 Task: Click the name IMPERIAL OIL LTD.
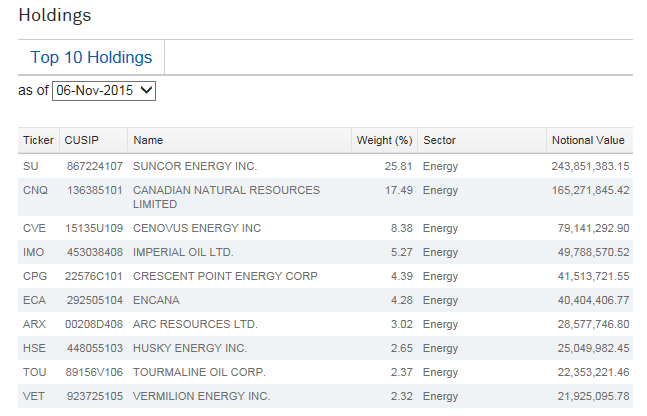tap(183, 252)
